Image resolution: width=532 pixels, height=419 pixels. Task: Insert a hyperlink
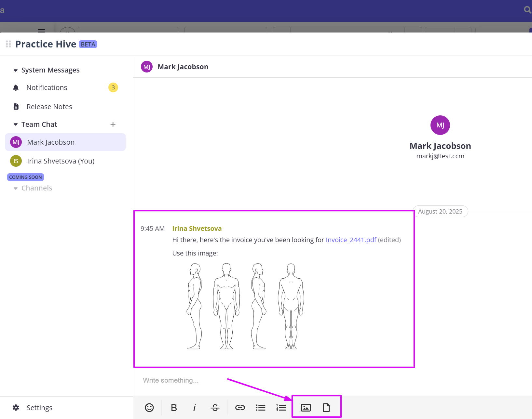[240, 407]
